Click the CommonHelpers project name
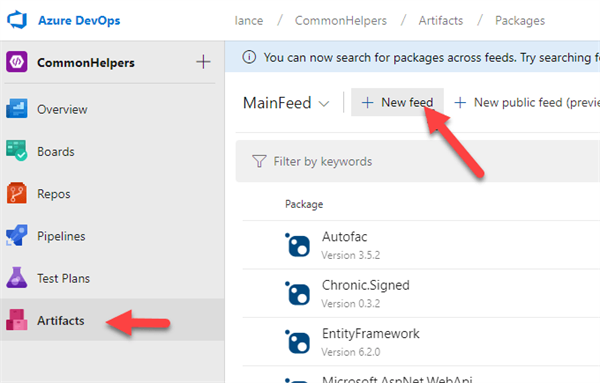The width and height of the screenshot is (600, 383). 86,62
